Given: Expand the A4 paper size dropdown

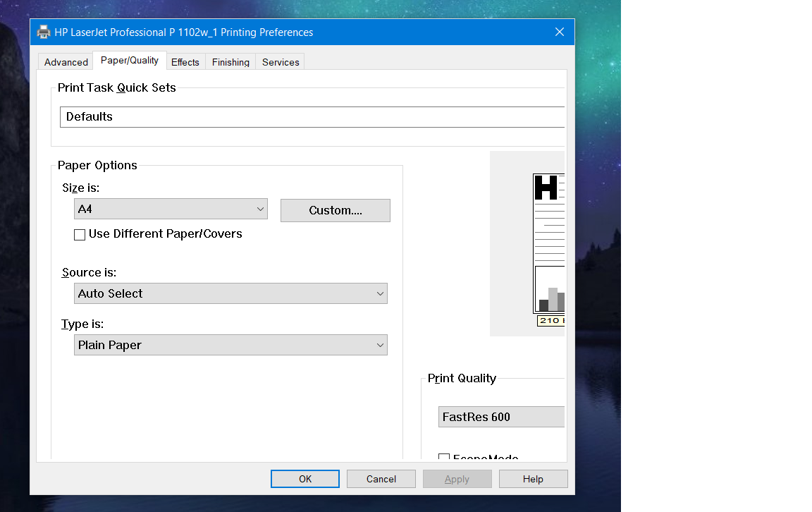Looking at the screenshot, I should click(171, 209).
